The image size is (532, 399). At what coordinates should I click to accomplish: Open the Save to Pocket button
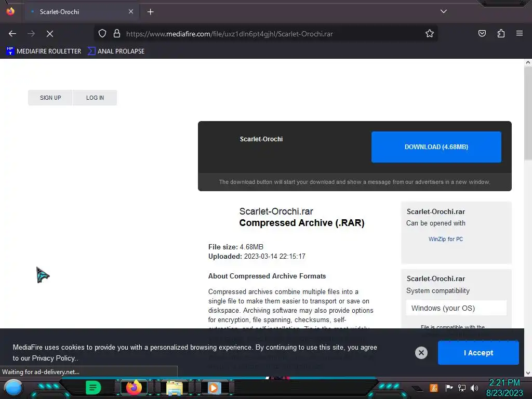tap(482, 34)
